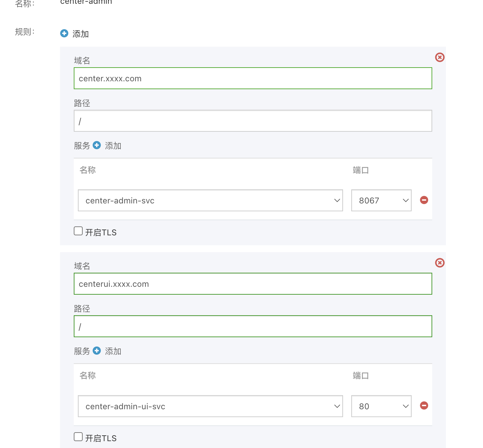The width and height of the screenshot is (483, 448).
Task: Remove the center-admin-ui-svc service row
Action: 424,406
